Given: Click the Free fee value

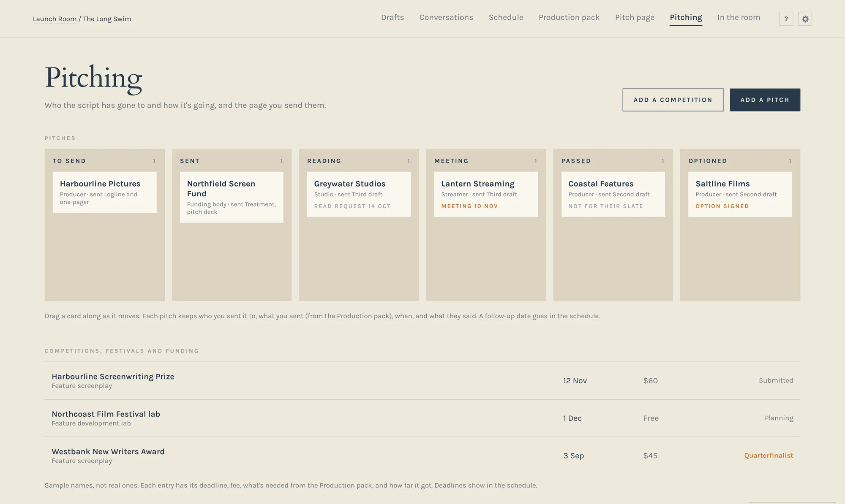Looking at the screenshot, I should 651,418.
